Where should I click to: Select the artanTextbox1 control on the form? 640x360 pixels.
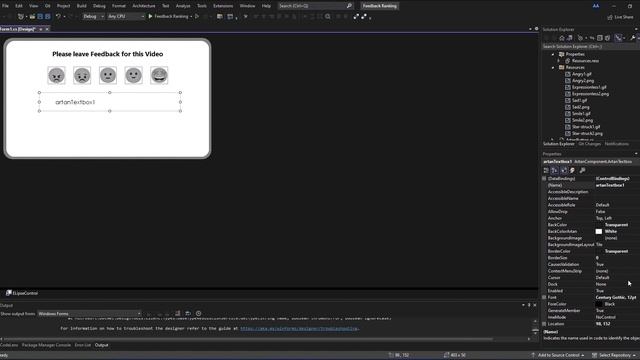click(109, 102)
